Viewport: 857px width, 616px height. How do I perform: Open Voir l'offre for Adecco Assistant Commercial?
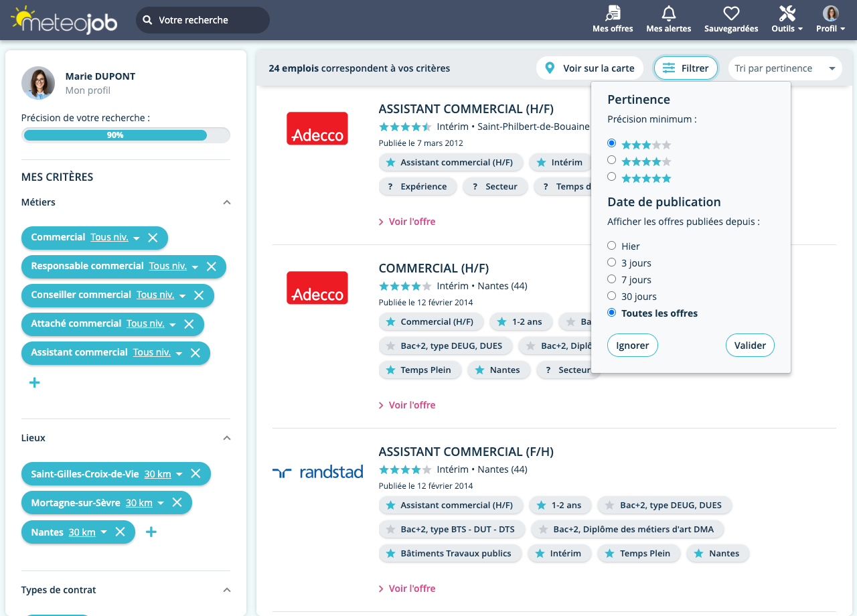[x=407, y=222]
